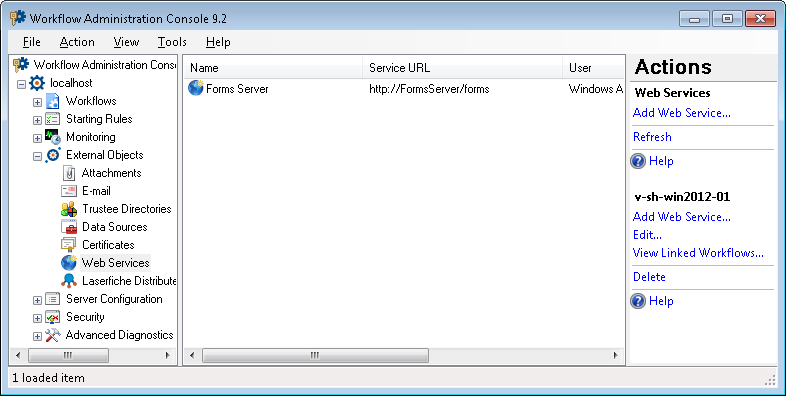786x396 pixels.
Task: Close the Workflow Administration Console window
Action: [760, 19]
